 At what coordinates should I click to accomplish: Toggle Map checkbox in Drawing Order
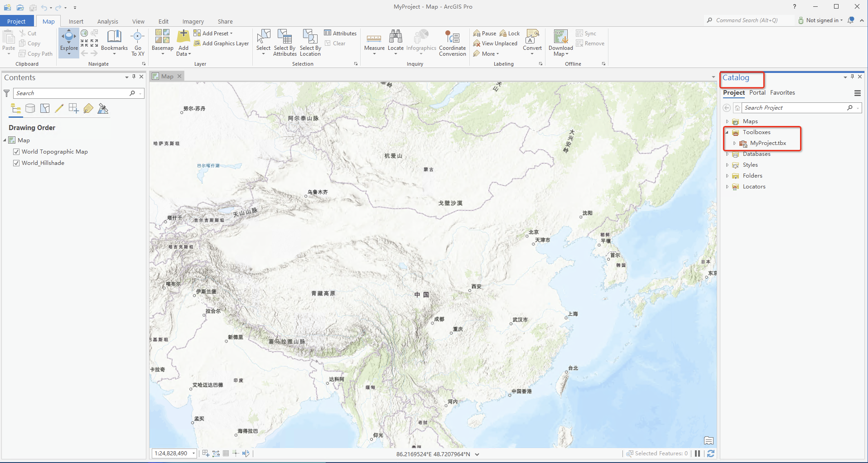(x=12, y=140)
